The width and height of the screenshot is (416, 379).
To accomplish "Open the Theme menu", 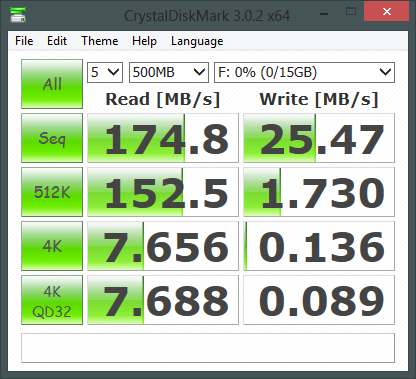I will (x=100, y=41).
